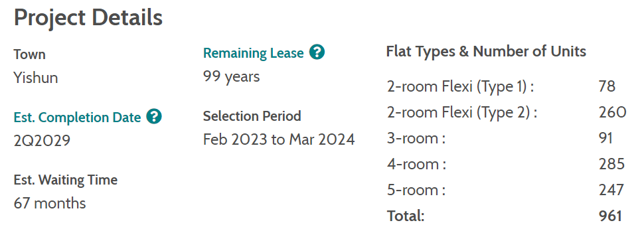The height and width of the screenshot is (239, 644).
Task: Click the Remaining Lease help icon
Action: [x=317, y=52]
